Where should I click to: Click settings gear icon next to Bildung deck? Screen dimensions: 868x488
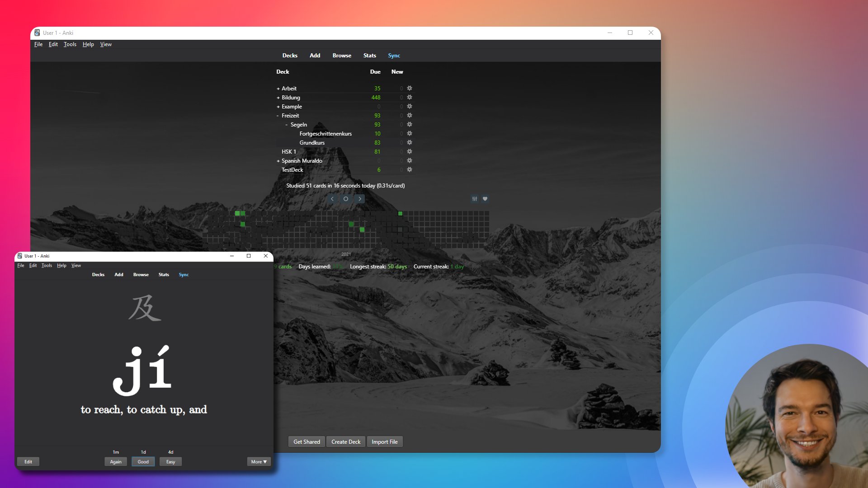point(410,97)
